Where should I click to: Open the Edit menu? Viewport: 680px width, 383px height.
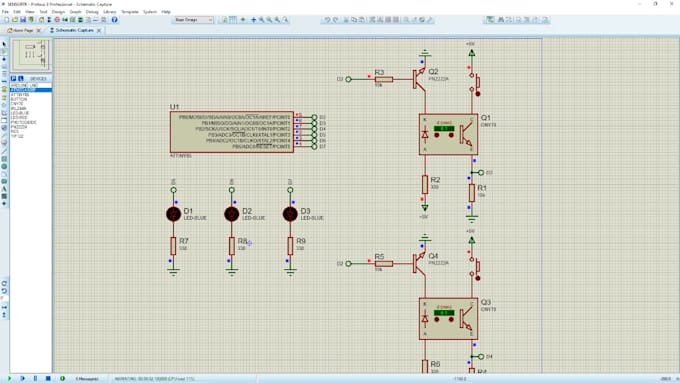pyautogui.click(x=17, y=12)
